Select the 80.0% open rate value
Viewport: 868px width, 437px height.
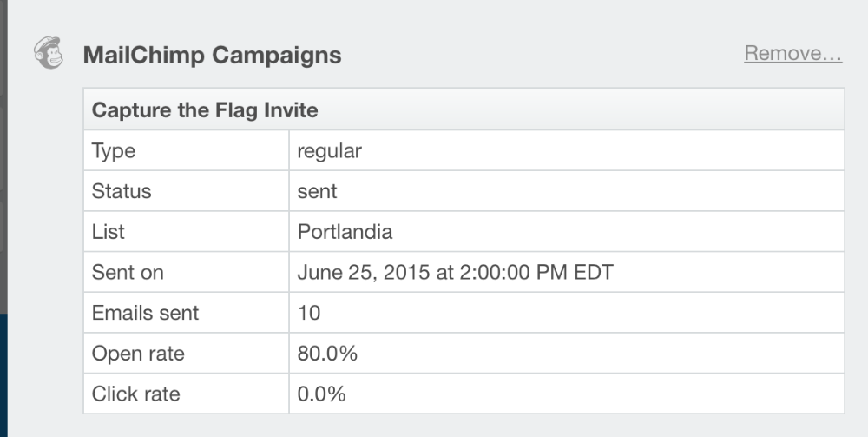[327, 354]
